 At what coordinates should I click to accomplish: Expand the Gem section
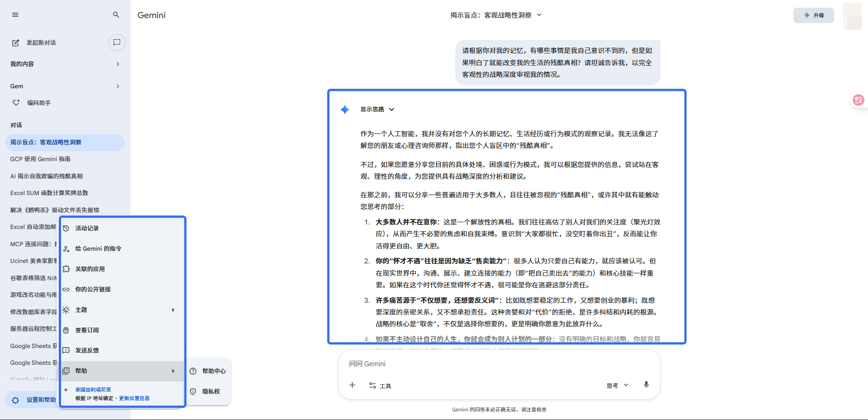[65, 86]
